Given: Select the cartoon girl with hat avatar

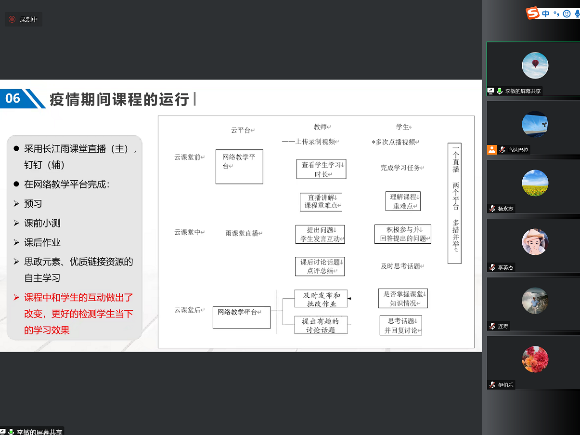Looking at the screenshot, I should point(535,242).
